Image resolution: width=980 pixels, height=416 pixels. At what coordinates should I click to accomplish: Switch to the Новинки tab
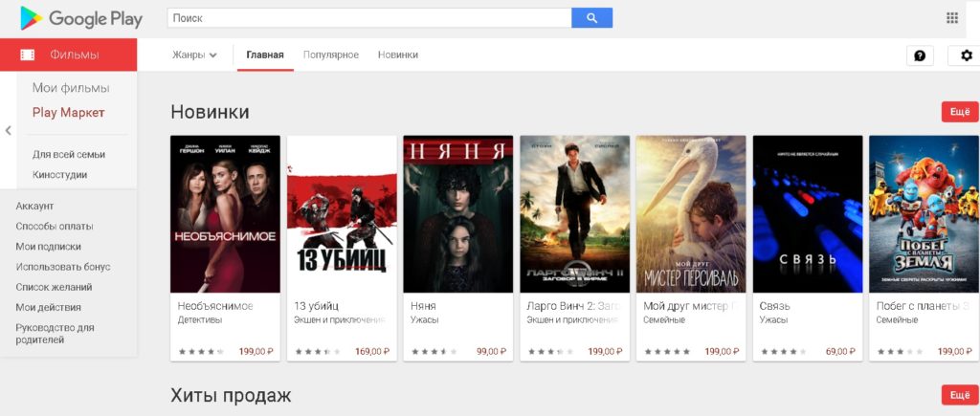tap(397, 55)
